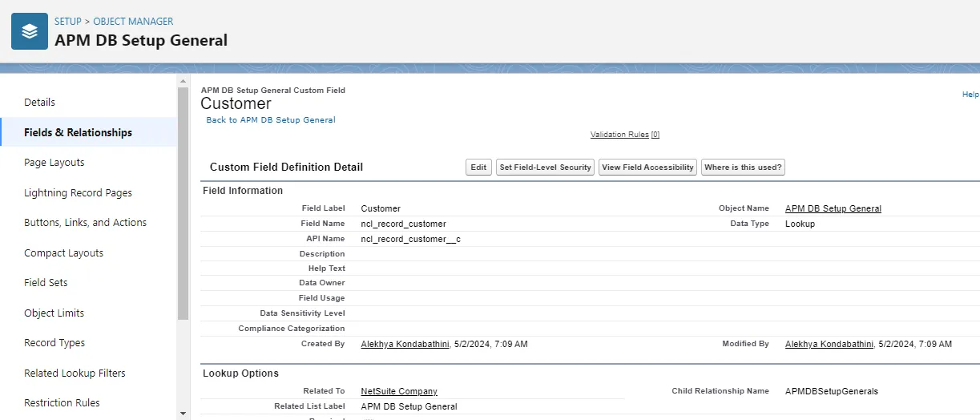980x420 pixels.
Task: Click the Customer page heading
Action: (x=236, y=103)
